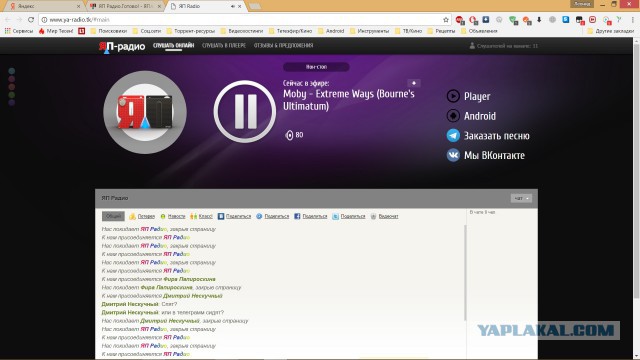Click the small star button above song title
Viewport: 640px width, 360px height.
click(413, 83)
